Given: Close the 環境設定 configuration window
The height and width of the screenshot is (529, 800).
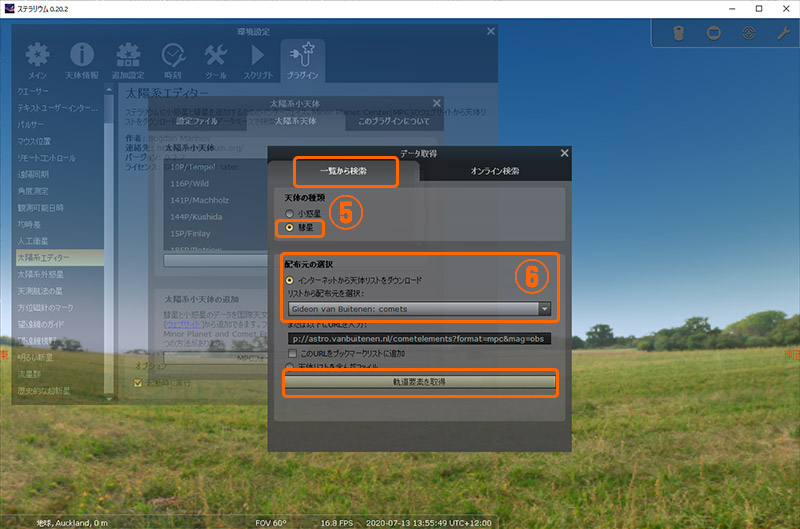Looking at the screenshot, I should (x=491, y=31).
